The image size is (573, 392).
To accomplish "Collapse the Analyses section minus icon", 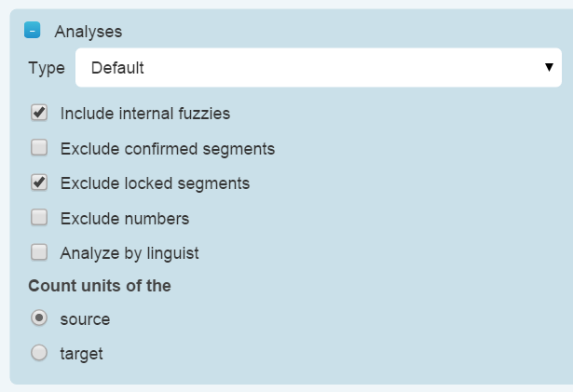I will (x=33, y=31).
